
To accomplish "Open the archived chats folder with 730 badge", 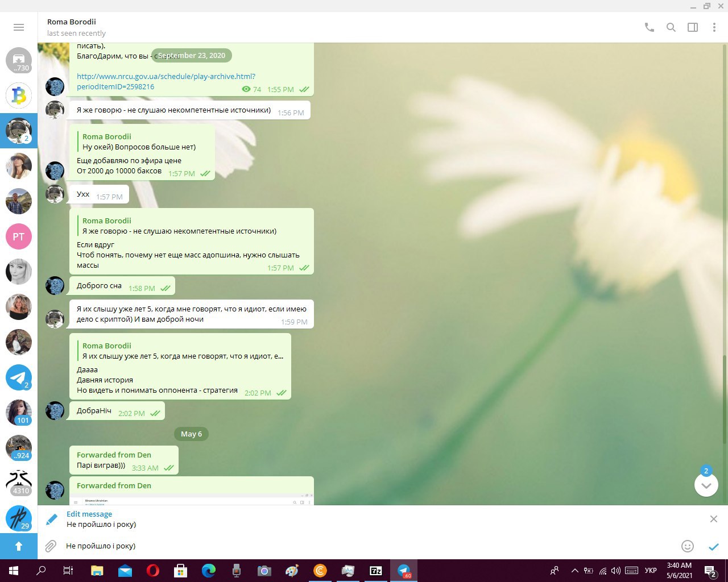I will [19, 60].
